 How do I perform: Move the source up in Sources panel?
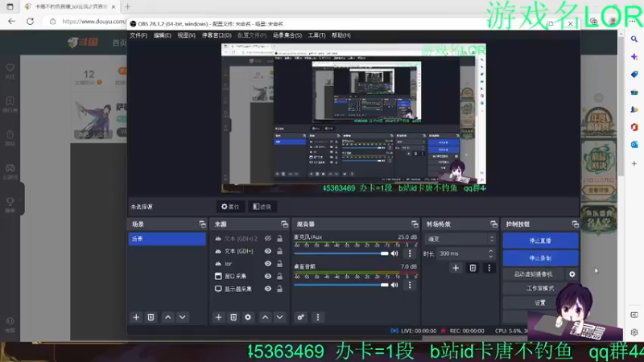tap(266, 317)
